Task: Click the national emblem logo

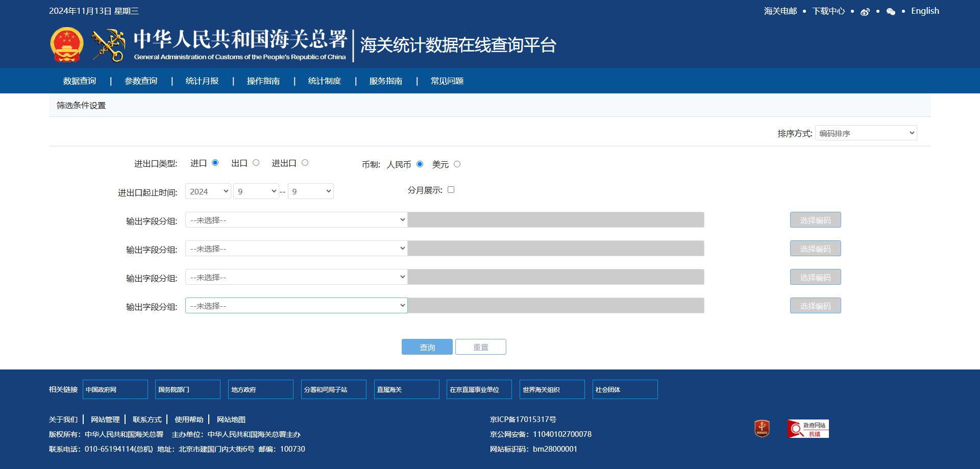Action: 67,45
